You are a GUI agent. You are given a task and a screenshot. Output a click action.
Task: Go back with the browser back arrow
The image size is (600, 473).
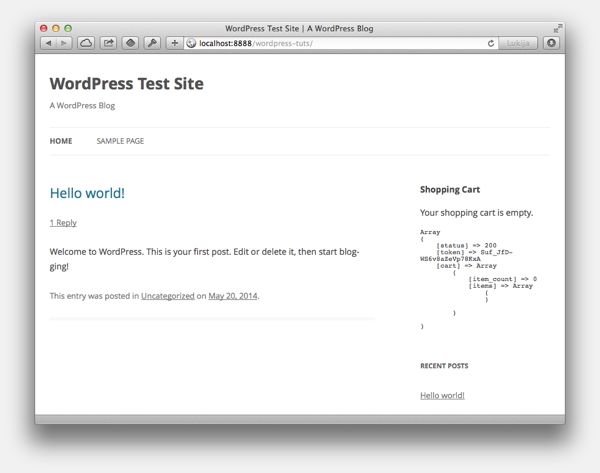pos(49,43)
